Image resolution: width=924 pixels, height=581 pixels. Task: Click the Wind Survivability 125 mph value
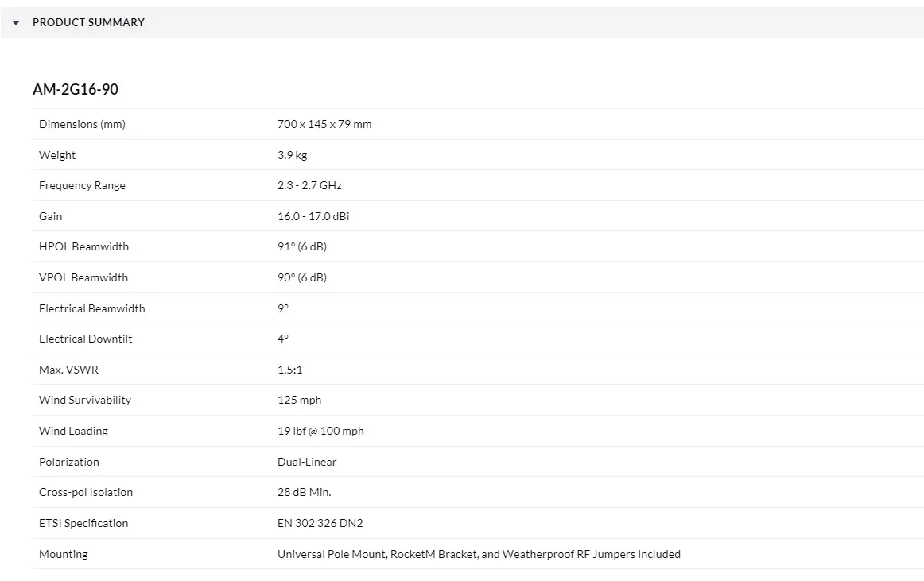point(299,400)
